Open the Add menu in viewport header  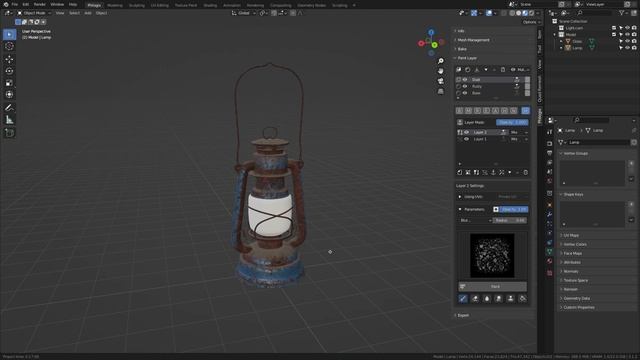pos(88,13)
